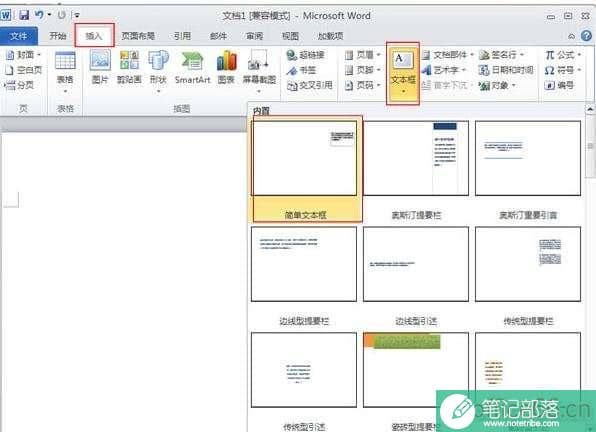Open the 符号 (Symbol) dropdown
The height and width of the screenshot is (432, 596).
(x=563, y=70)
